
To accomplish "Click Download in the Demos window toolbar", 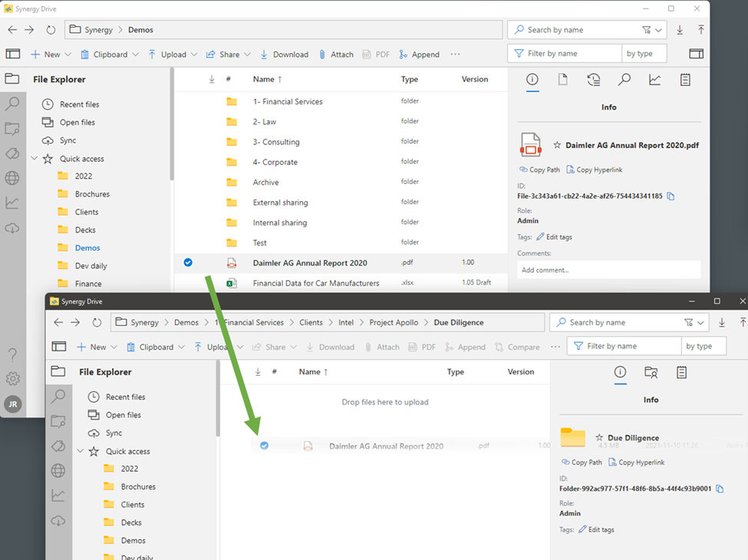I will point(285,54).
